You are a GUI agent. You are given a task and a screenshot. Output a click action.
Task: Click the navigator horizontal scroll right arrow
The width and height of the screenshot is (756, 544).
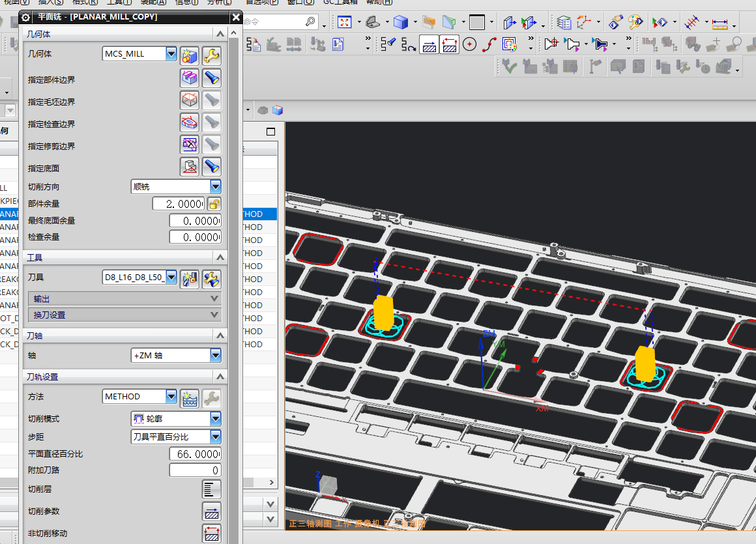point(272,482)
